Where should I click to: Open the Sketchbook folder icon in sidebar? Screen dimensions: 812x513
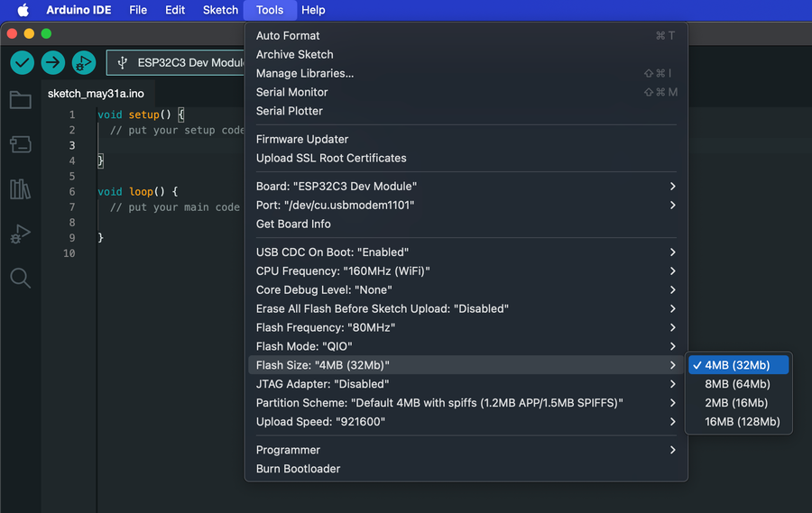coord(20,99)
